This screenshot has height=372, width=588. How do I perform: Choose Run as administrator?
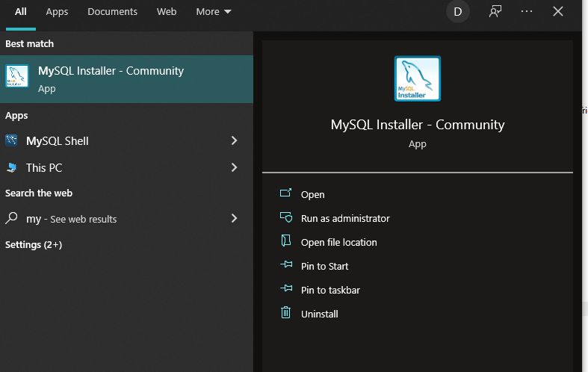pyautogui.click(x=345, y=218)
